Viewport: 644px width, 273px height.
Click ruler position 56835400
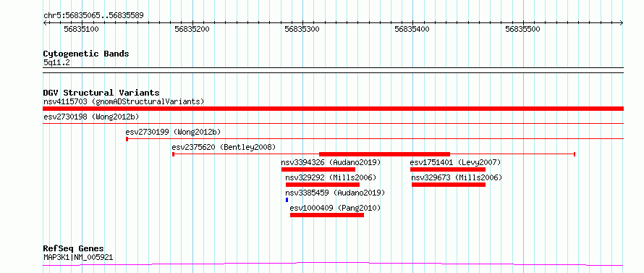tap(412, 29)
